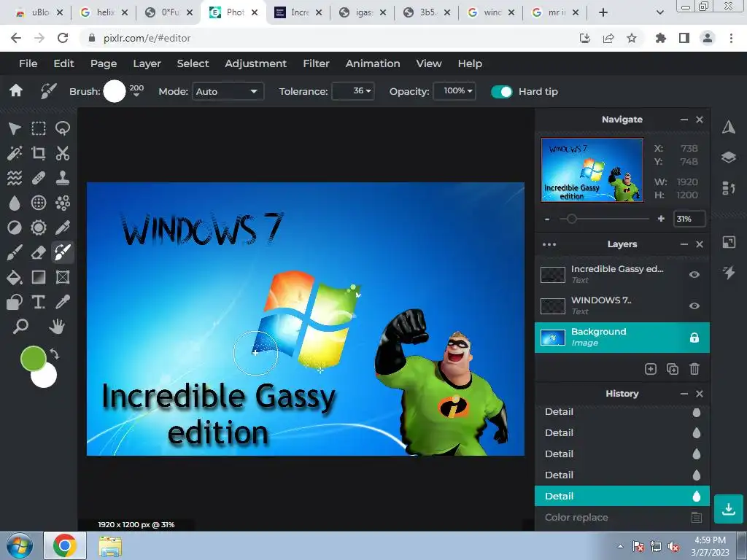Open the Brush size dropdown arrow
The width and height of the screenshot is (747, 560).
(x=136, y=96)
